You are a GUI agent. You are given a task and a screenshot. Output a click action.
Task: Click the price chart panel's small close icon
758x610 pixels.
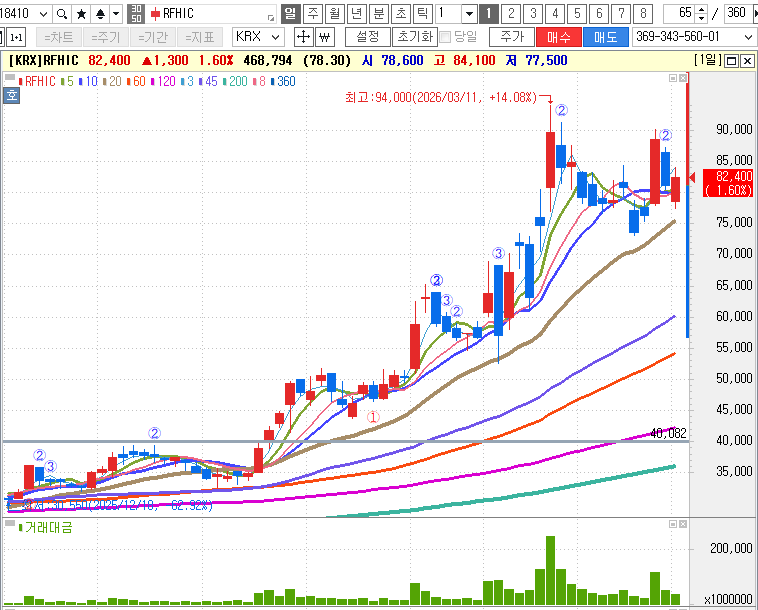[x=683, y=78]
